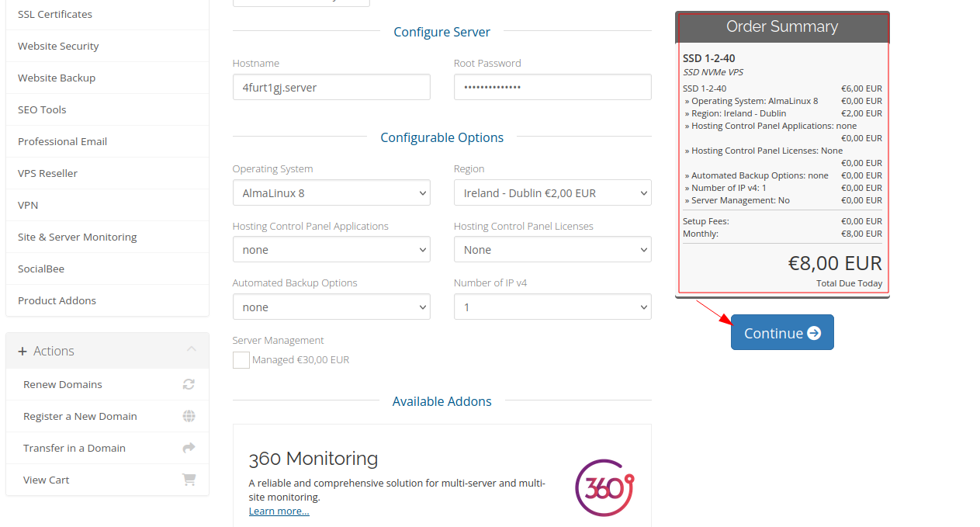Open Hosting Control Panel Licenses dropdown
Image resolution: width=980 pixels, height=527 pixels.
point(552,250)
